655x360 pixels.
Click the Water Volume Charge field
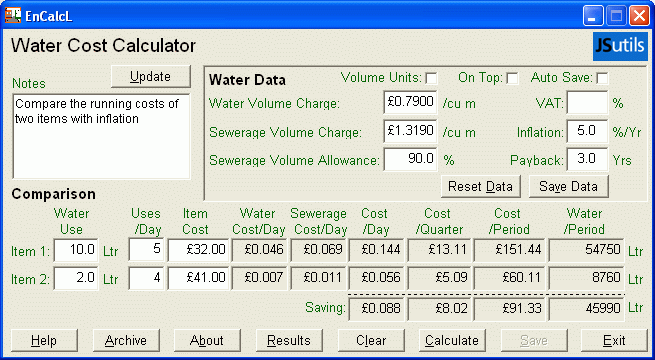410,102
